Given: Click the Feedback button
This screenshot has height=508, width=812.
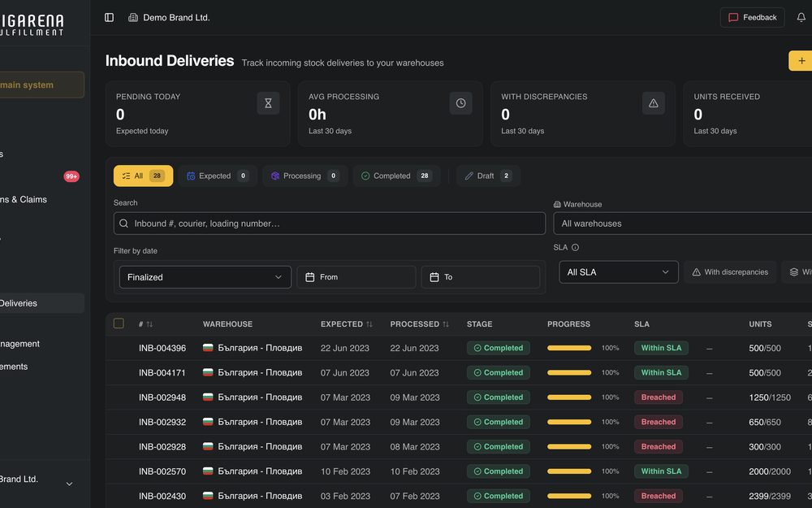Looking at the screenshot, I should pos(752,17).
